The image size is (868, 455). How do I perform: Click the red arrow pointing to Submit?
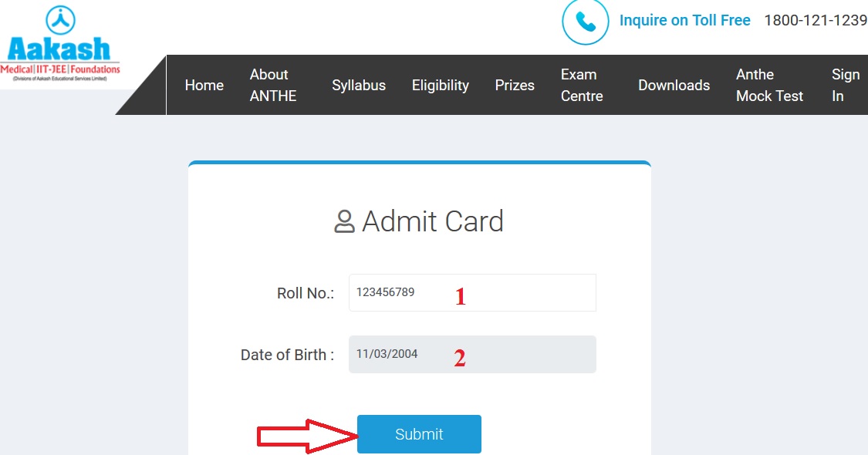click(x=306, y=436)
